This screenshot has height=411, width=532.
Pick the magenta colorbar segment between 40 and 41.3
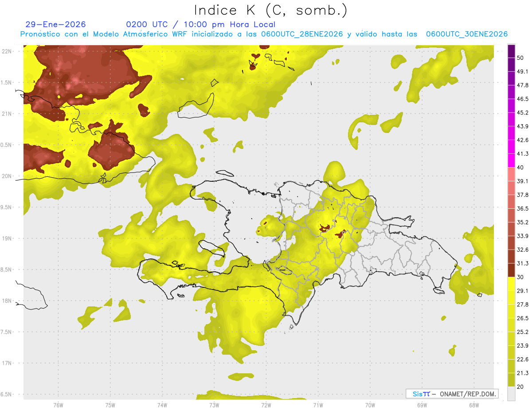[x=512, y=161]
